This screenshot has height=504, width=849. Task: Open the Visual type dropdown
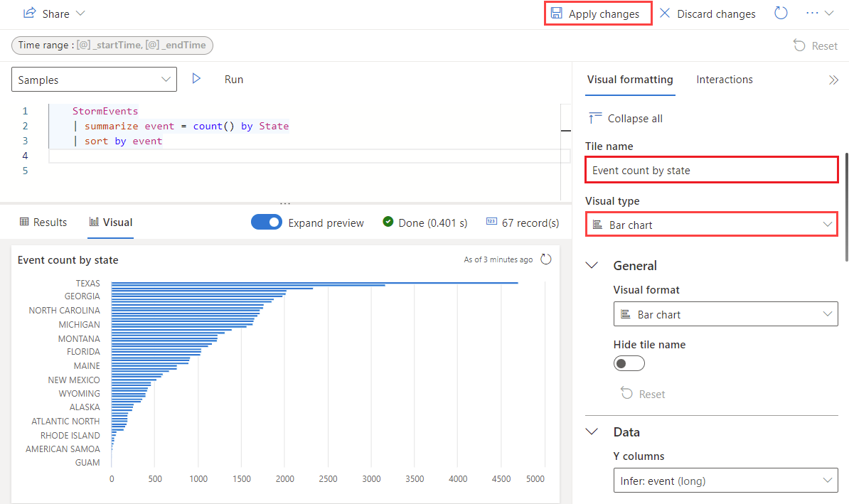[712, 224]
